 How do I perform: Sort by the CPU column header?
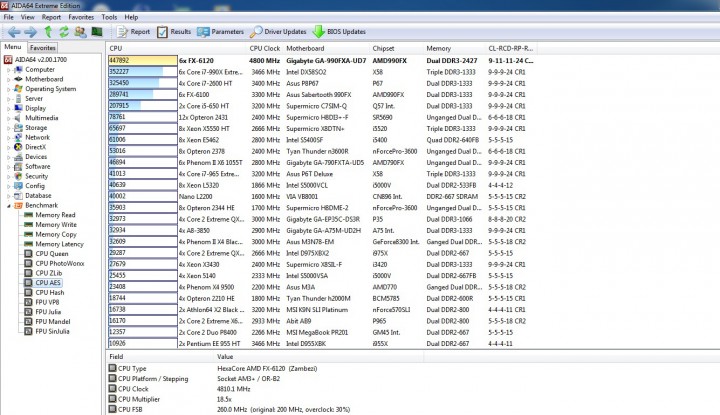(x=176, y=48)
